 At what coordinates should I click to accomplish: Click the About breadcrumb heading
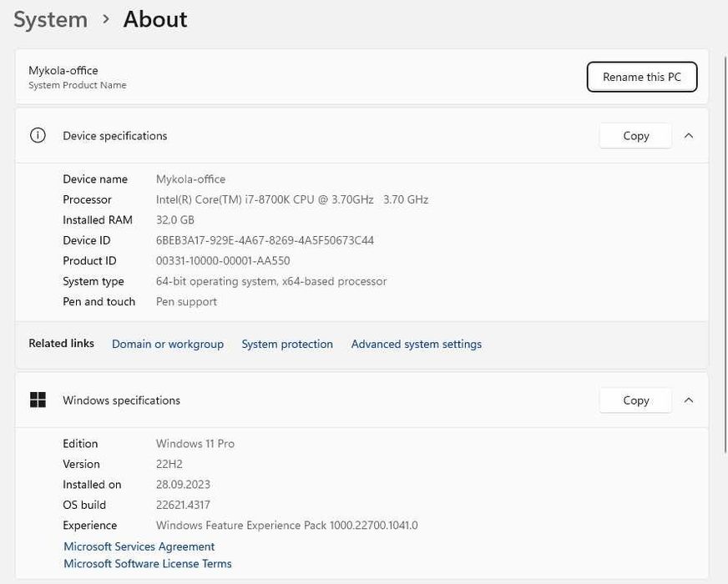pyautogui.click(x=155, y=20)
